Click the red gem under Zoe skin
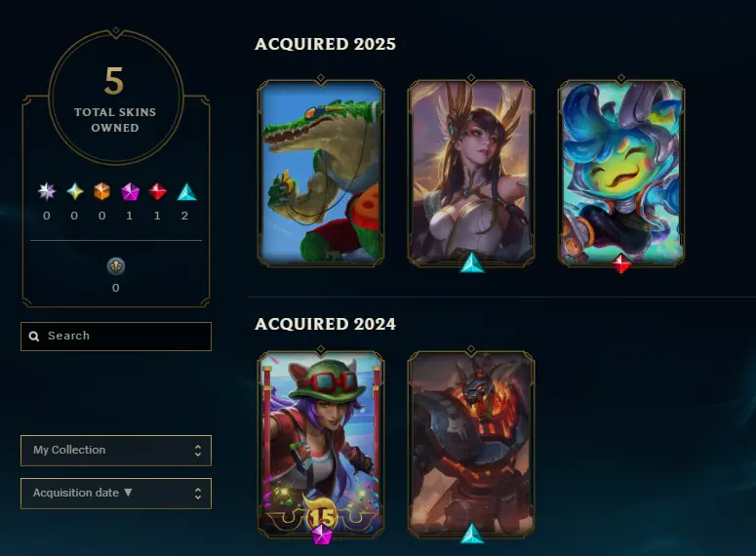Viewport: 756px width, 556px height. coord(621,263)
